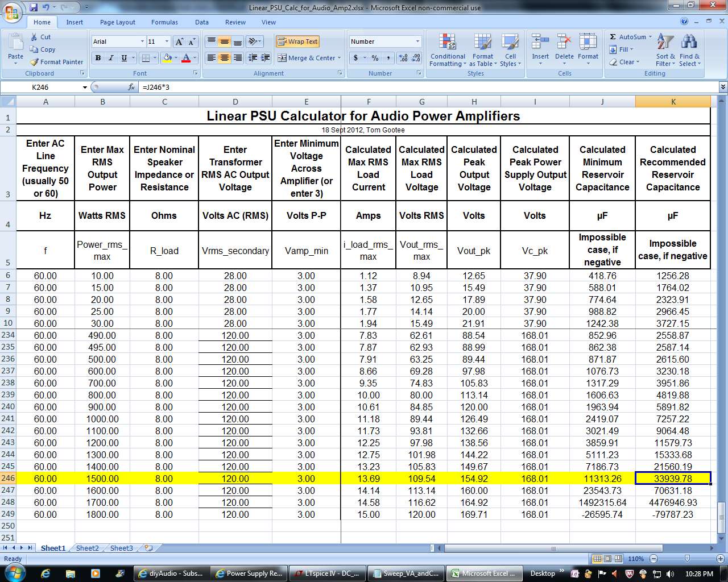Insert new worksheet tab icon

[x=149, y=548]
